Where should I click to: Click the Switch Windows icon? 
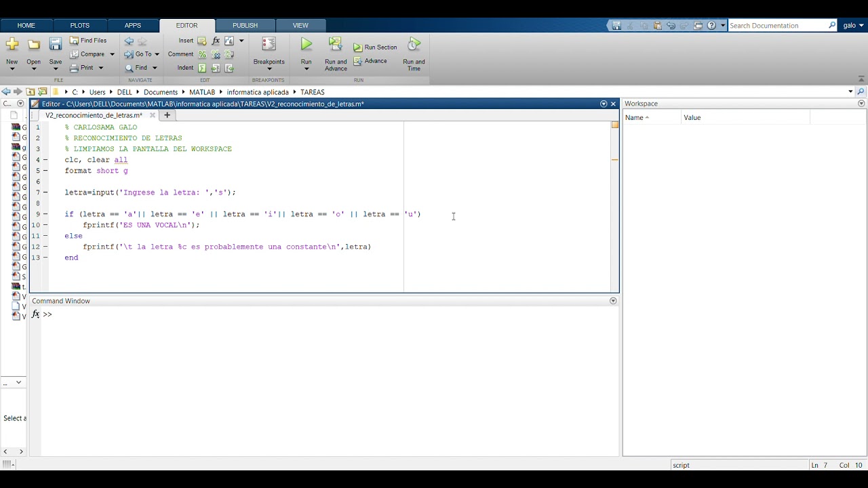click(x=698, y=26)
